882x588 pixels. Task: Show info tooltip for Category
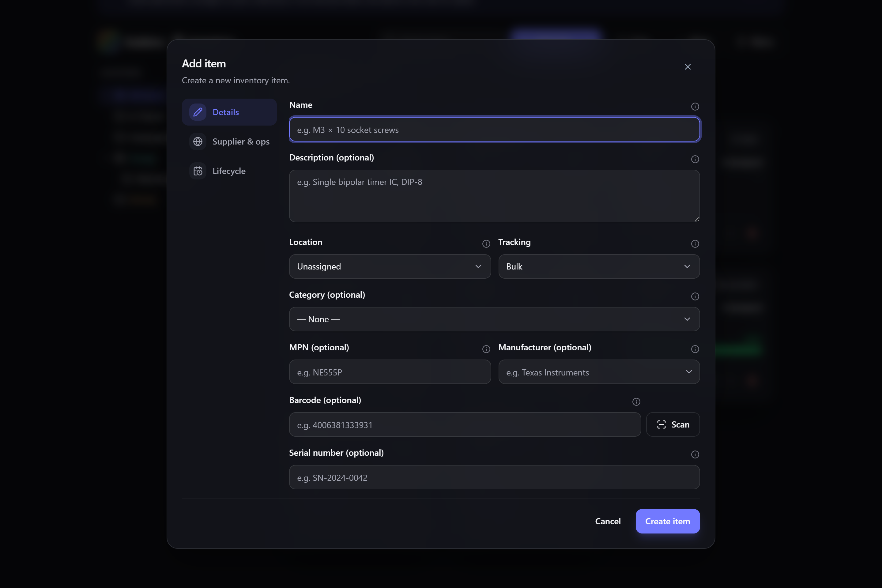click(x=695, y=297)
